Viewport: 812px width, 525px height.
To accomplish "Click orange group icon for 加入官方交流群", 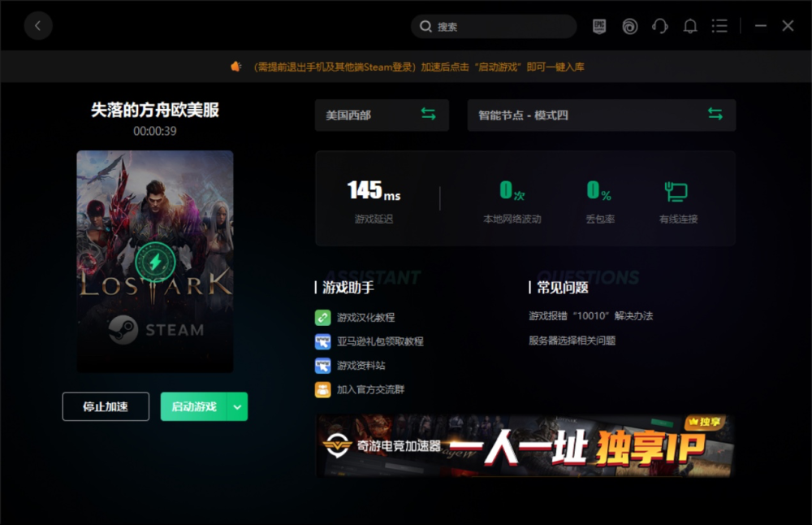I will point(322,389).
